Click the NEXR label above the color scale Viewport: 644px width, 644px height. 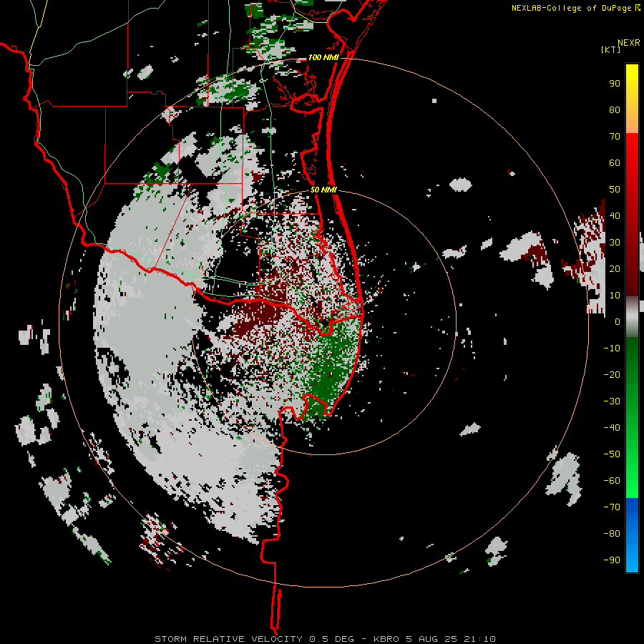point(628,43)
